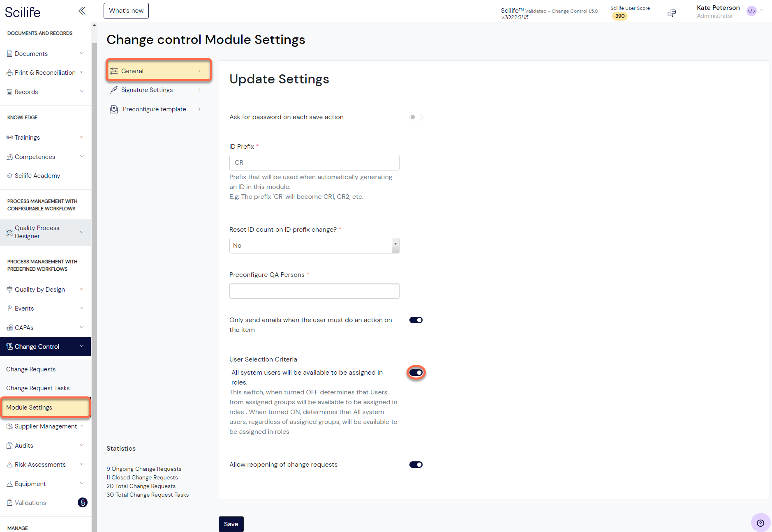Click the Change Control sidebar icon
This screenshot has height=532, width=772.
[9, 347]
